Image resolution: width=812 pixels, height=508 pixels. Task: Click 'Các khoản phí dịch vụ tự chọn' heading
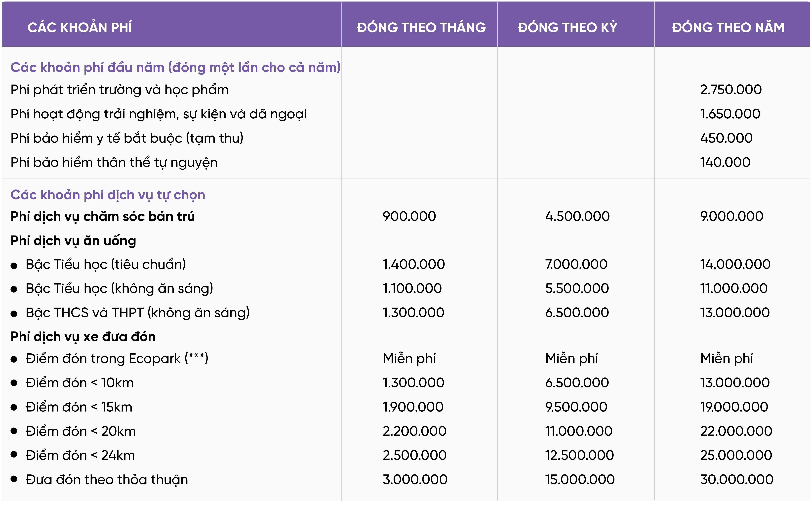[x=108, y=195]
